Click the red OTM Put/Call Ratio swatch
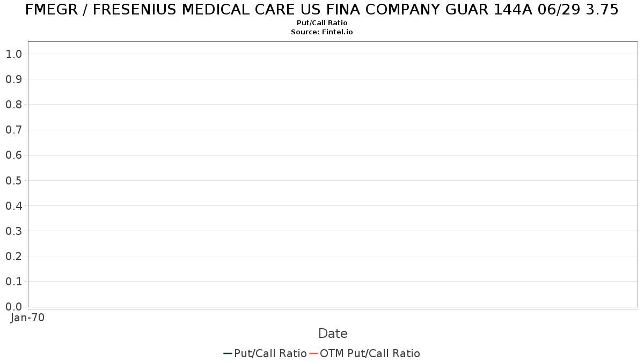This screenshot has height=362, width=644. [314, 353]
